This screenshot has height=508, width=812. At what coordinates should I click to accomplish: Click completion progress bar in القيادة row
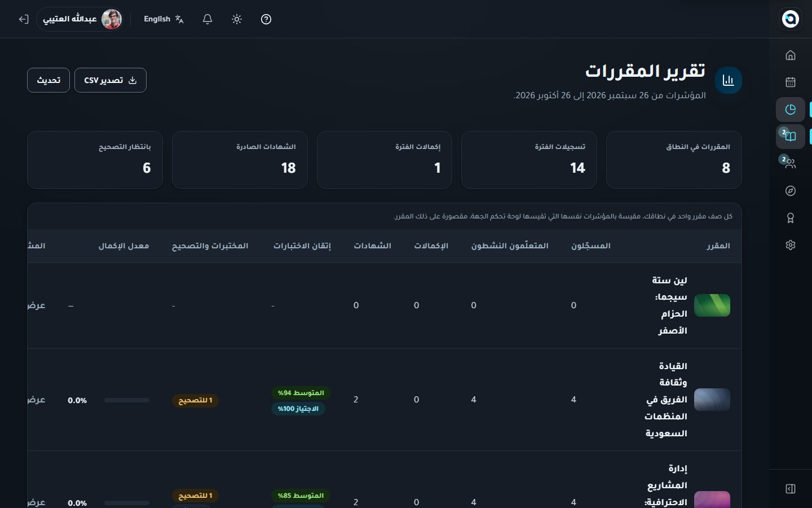(x=127, y=400)
